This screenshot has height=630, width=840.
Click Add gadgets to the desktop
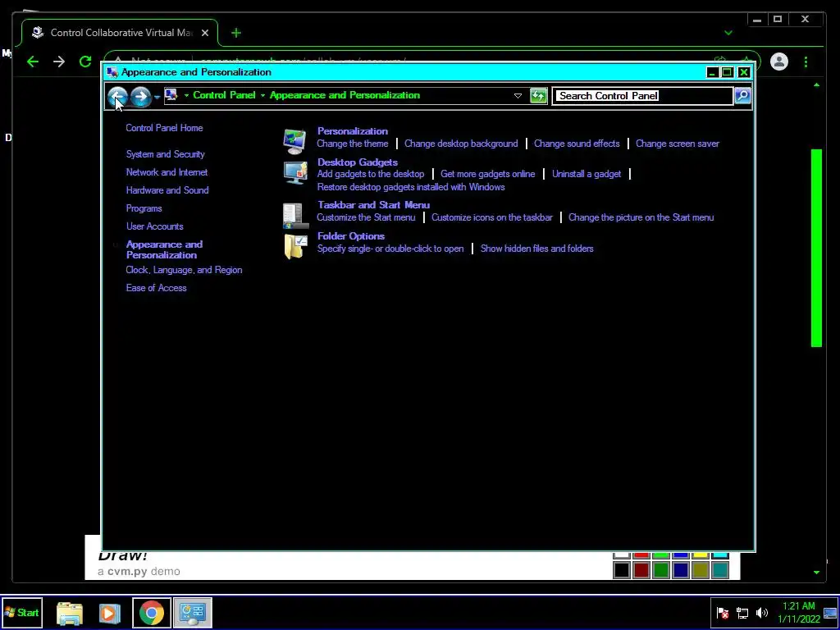point(370,174)
